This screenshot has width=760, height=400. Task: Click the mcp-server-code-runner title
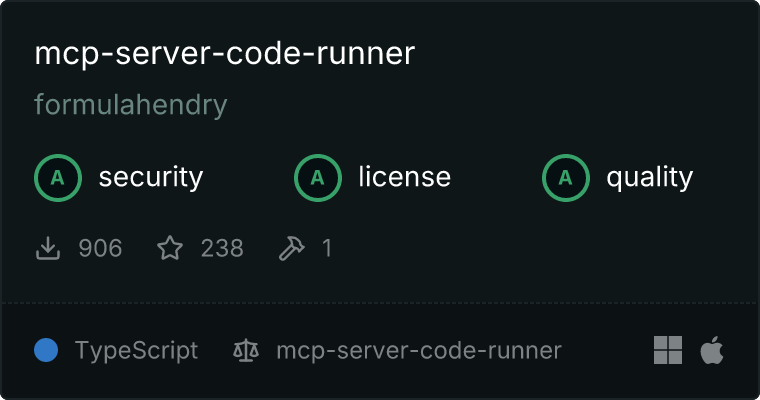[224, 53]
